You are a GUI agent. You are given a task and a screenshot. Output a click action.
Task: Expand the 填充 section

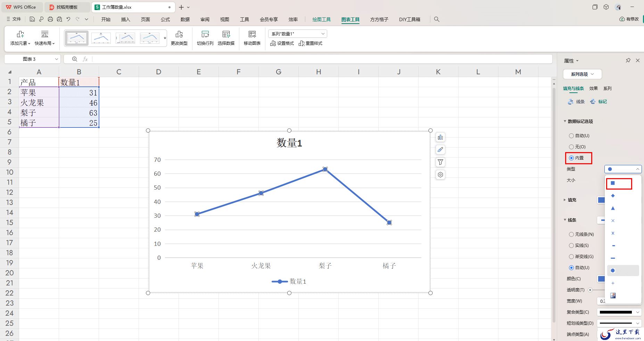coord(565,200)
